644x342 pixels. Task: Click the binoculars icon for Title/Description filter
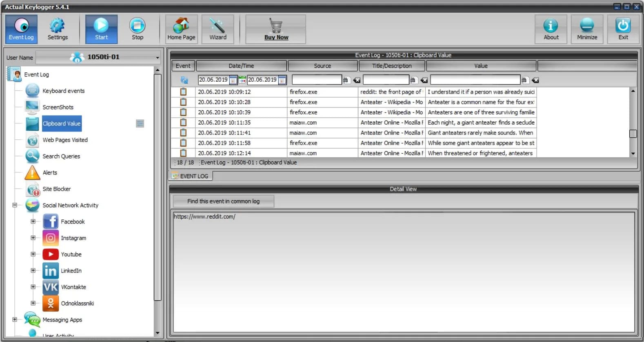click(x=413, y=80)
